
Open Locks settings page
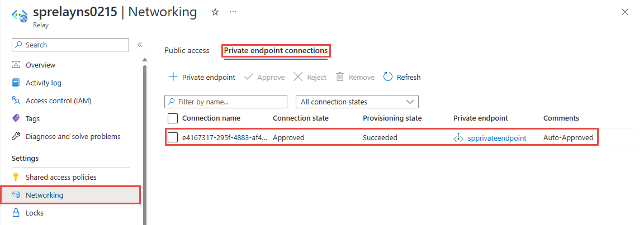tap(34, 213)
